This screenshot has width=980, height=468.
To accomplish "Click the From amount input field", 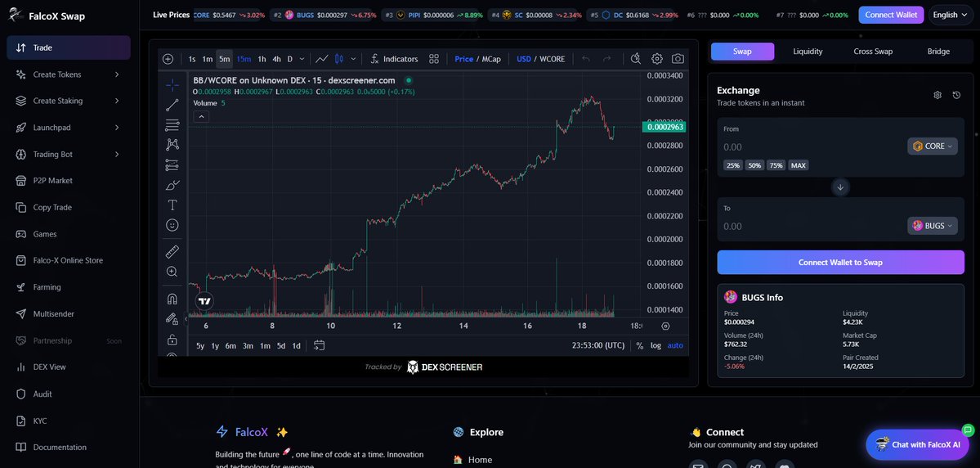I will [812, 147].
